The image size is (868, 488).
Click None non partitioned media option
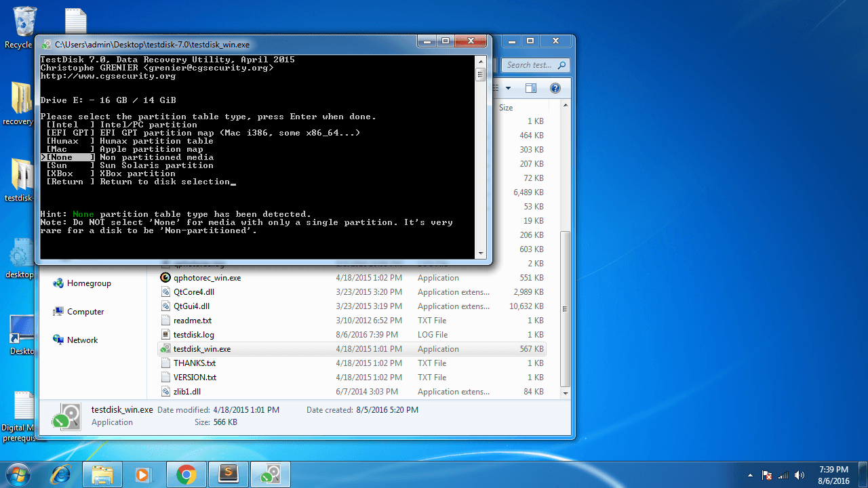click(x=127, y=157)
